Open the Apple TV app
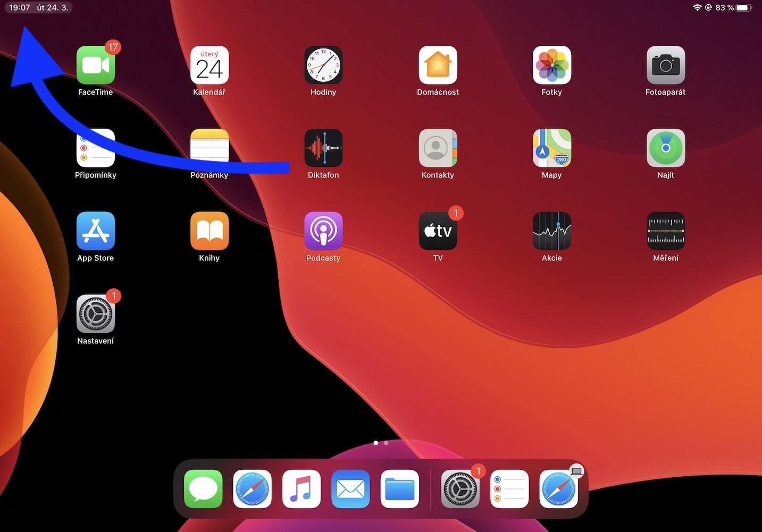Viewport: 762px width, 532px height. (438, 231)
